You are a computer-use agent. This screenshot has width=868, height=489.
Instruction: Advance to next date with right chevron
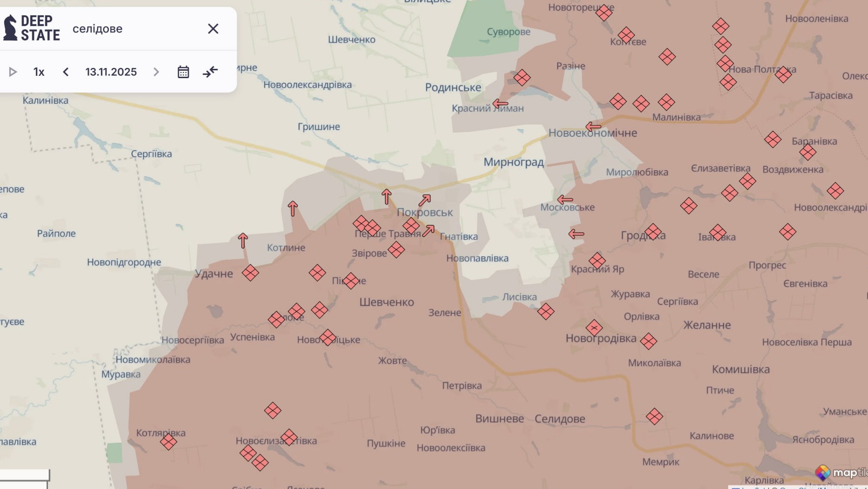pyautogui.click(x=156, y=71)
